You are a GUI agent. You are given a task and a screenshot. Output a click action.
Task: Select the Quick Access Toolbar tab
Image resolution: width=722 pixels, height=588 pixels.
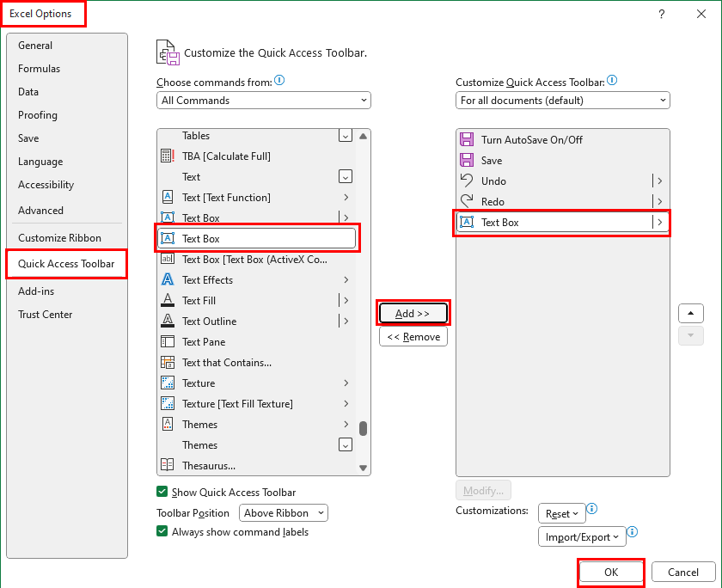(x=66, y=263)
